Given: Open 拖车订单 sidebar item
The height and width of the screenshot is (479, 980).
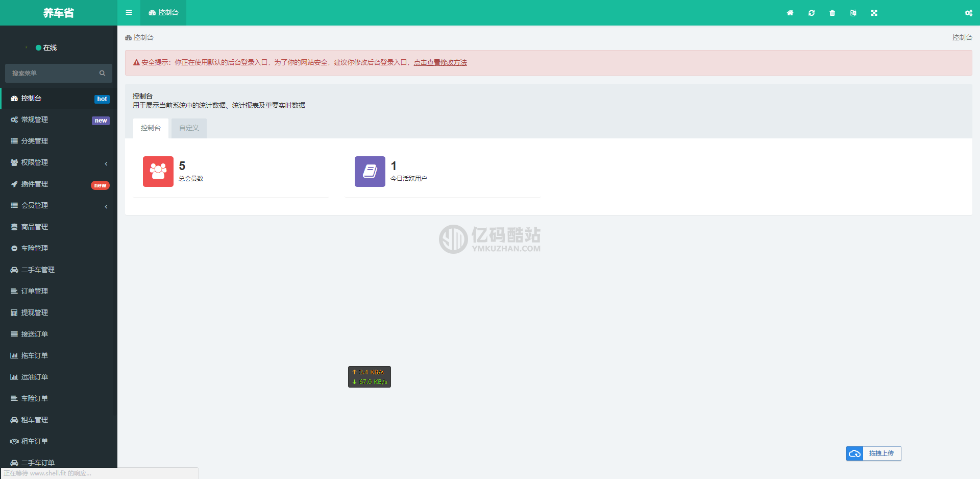Looking at the screenshot, I should pos(59,356).
